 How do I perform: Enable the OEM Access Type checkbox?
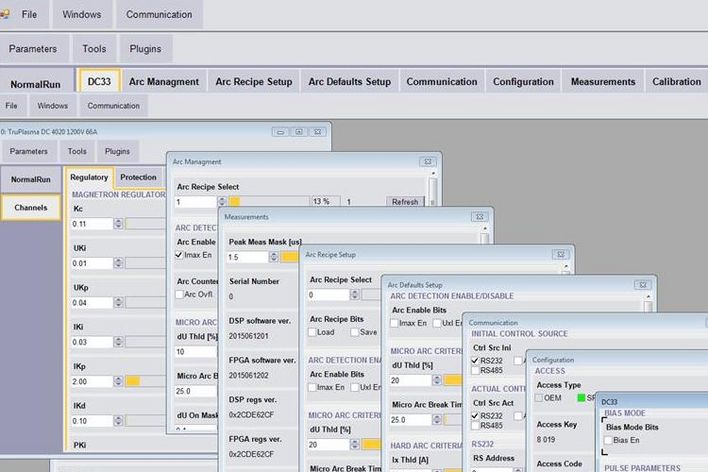pos(540,397)
